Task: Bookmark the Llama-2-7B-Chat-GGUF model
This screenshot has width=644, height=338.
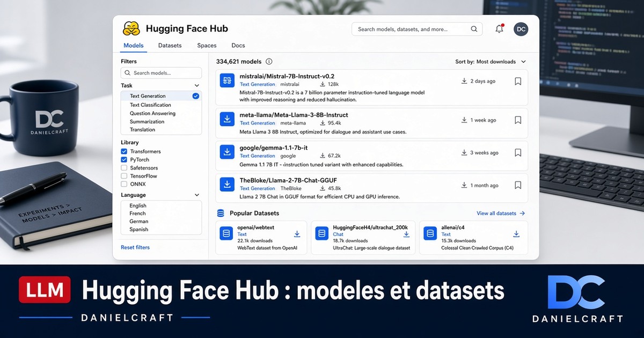Action: (518, 186)
